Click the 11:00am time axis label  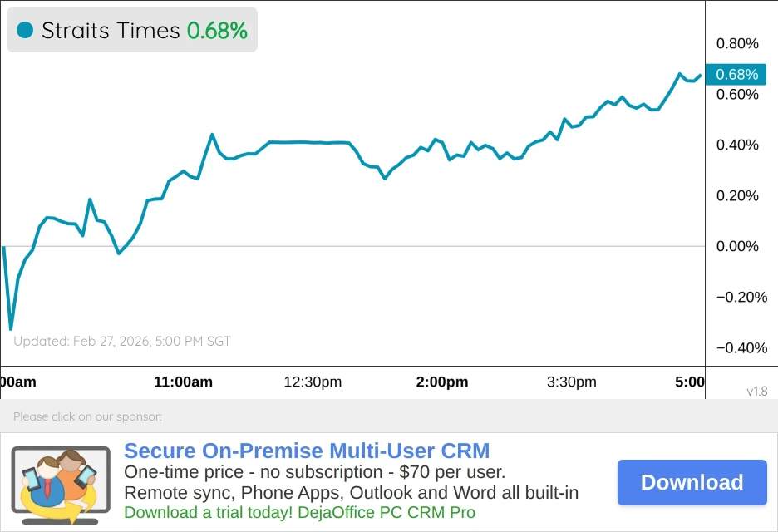click(x=184, y=382)
